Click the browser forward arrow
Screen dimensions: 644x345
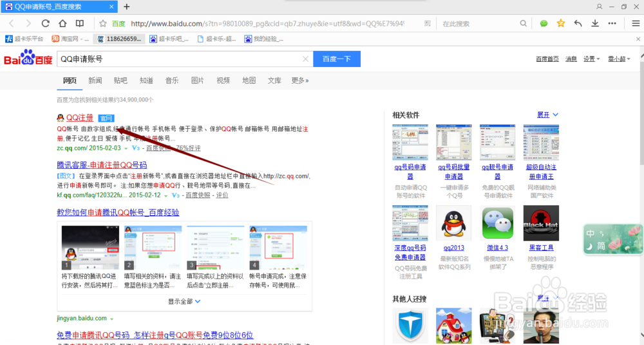click(28, 23)
